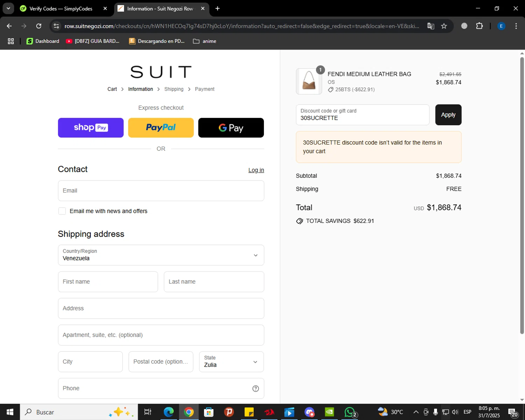Screen dimensions: 525x420
Task: Open the apps grid in bookmarks bar
Action: pyautogui.click(x=11, y=41)
